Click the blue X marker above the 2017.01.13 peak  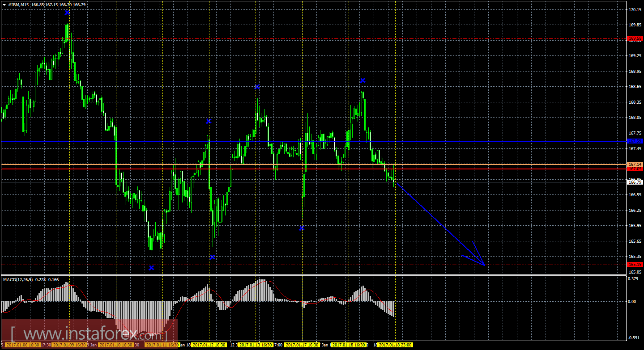pyautogui.click(x=257, y=87)
